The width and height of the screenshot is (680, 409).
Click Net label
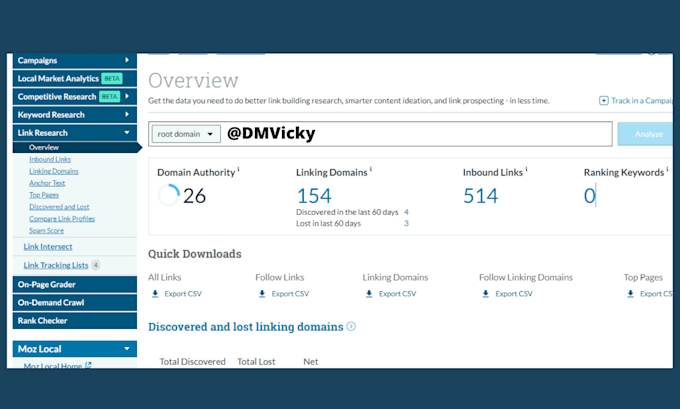coord(311,361)
